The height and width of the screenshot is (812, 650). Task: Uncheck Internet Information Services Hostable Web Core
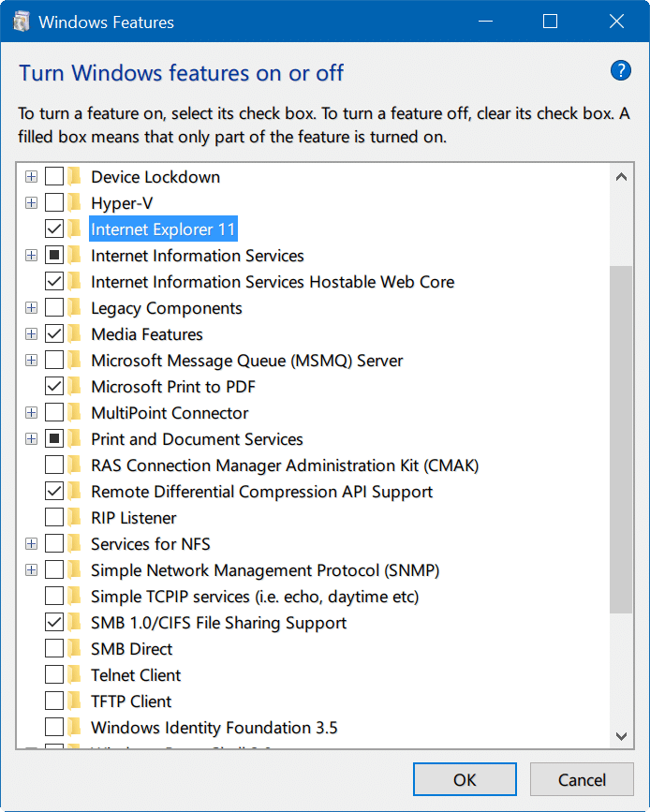[x=54, y=282]
